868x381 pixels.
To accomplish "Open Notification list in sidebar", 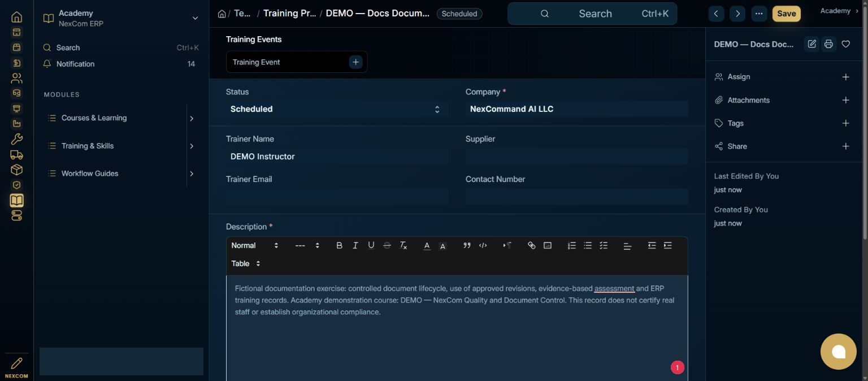I will tap(121, 64).
